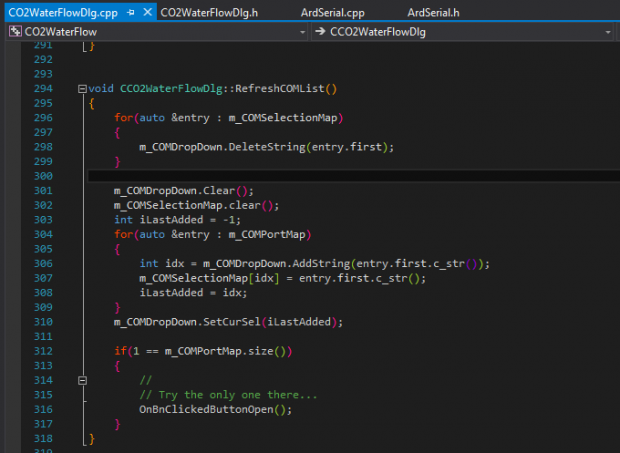Switch to the CO2WaterFlowDlg.h tab
The width and height of the screenshot is (620, 453).
tap(209, 13)
